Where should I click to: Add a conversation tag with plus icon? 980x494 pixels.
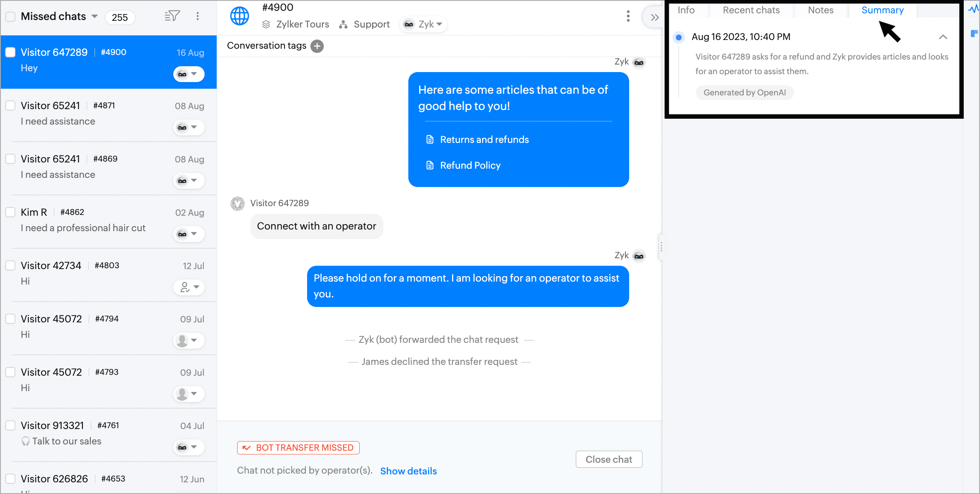317,46
